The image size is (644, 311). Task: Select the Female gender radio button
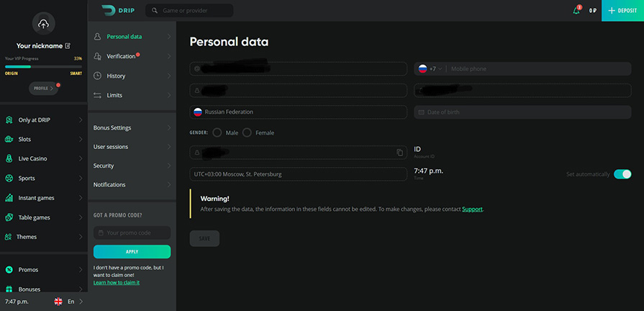(x=248, y=132)
